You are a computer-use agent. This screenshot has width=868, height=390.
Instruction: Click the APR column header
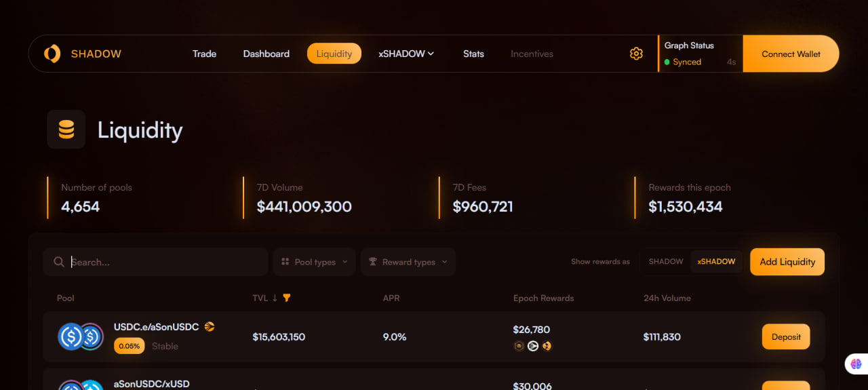392,298
